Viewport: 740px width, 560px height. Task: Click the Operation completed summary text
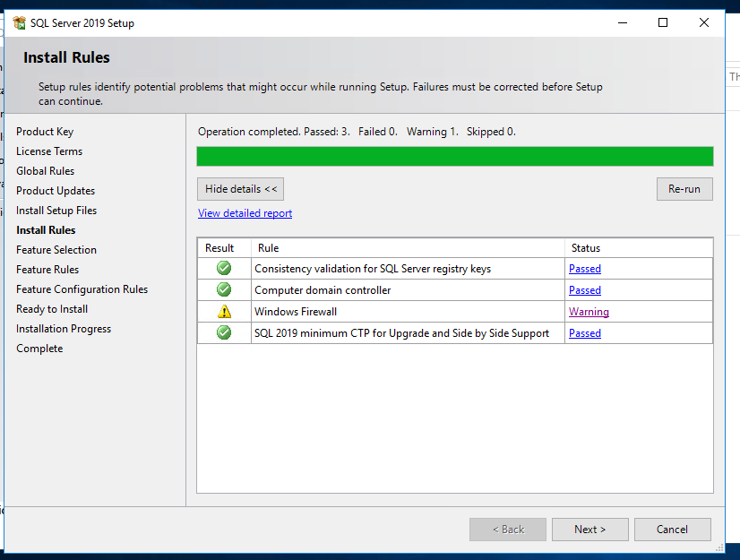[357, 132]
